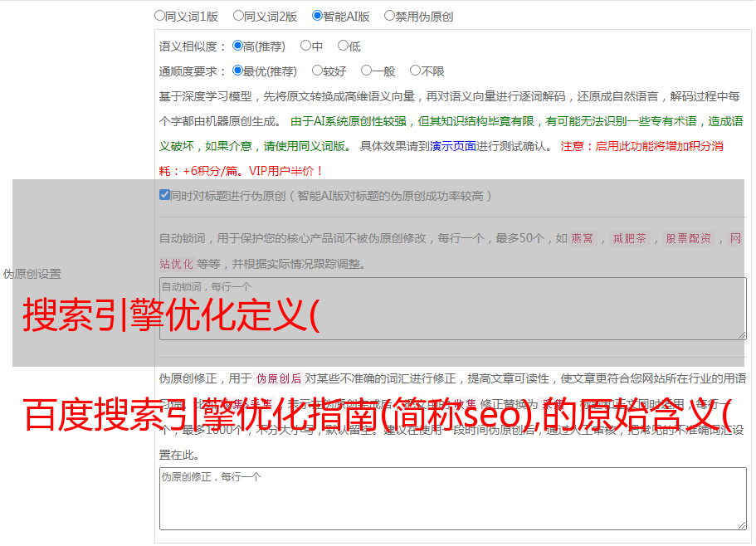Click the red text 耗：+6积分/篇。VIP用户半价！
Image resolution: width=756 pixels, height=546 pixels.
point(241,171)
